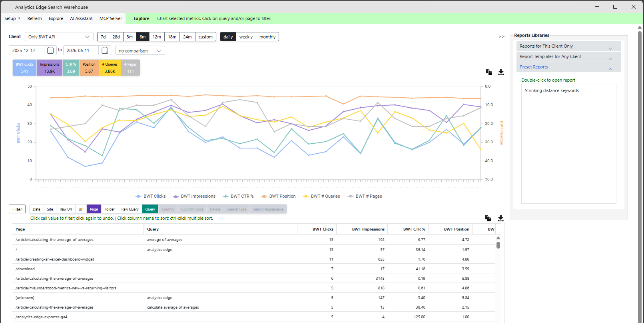Copy table data with the lower copy icon
644x323 pixels.
coord(488,218)
